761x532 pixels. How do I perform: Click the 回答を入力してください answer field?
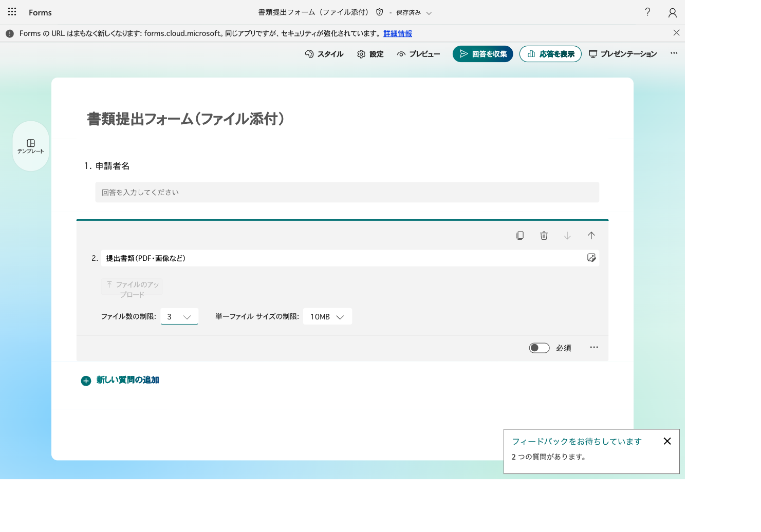(347, 192)
